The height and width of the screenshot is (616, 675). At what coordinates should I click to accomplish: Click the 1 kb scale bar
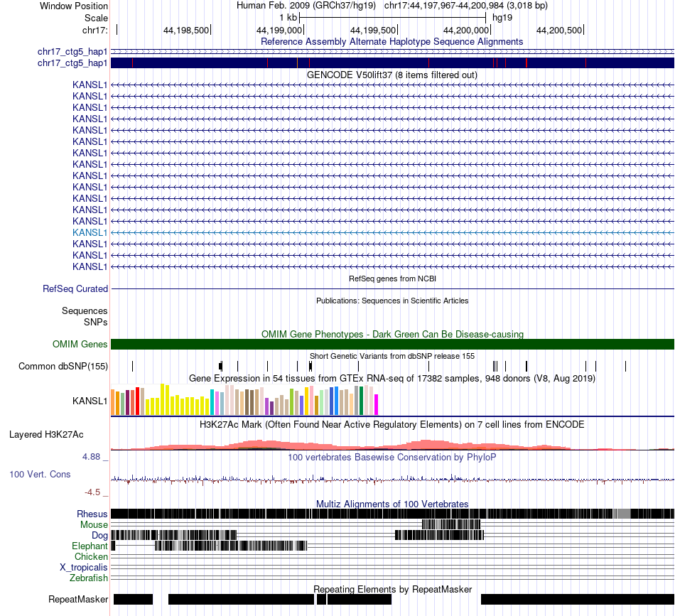pos(393,18)
